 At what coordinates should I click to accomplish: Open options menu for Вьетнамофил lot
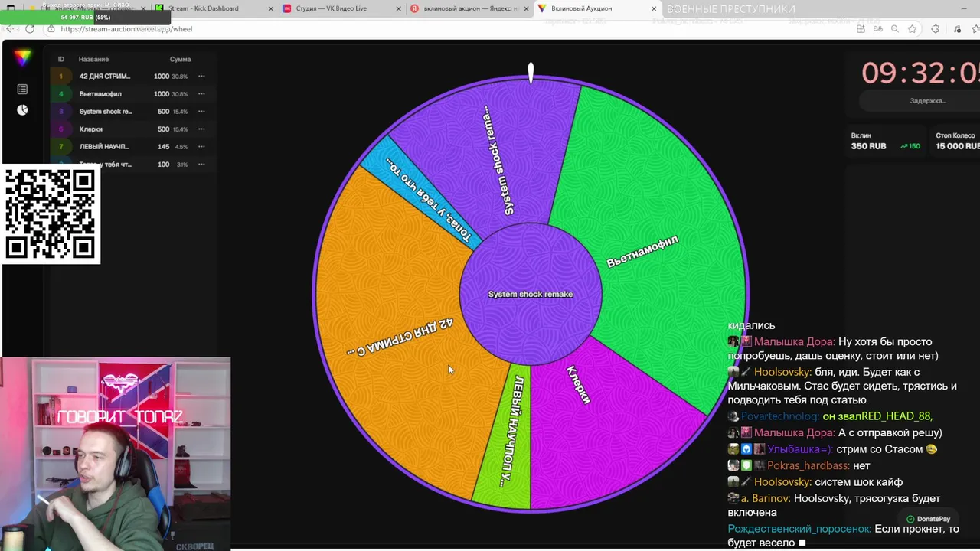[x=201, y=93]
